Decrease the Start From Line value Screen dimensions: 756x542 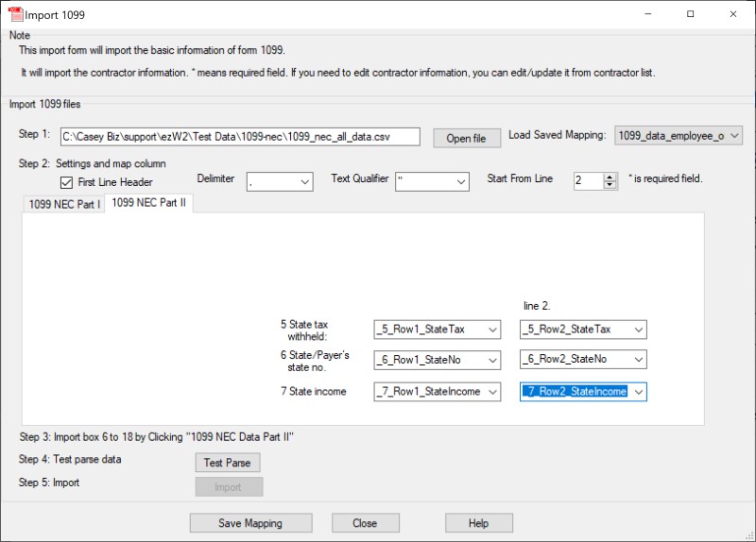tap(610, 185)
